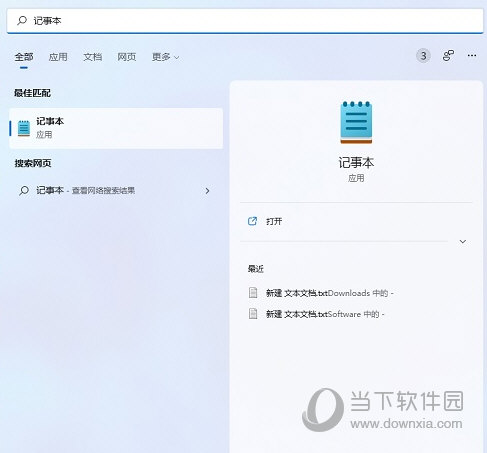
Task: Switch to the 应用 tab
Action: pyautogui.click(x=58, y=57)
